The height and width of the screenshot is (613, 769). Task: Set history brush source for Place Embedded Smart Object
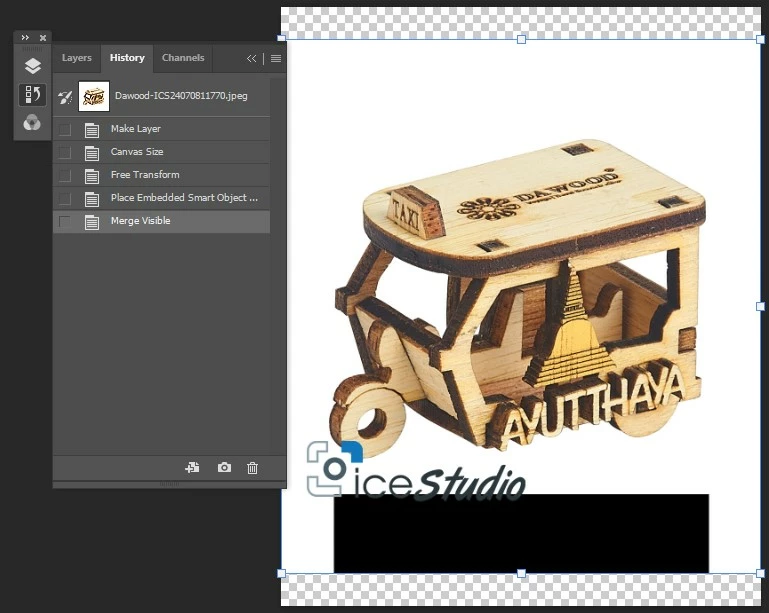tap(65, 199)
